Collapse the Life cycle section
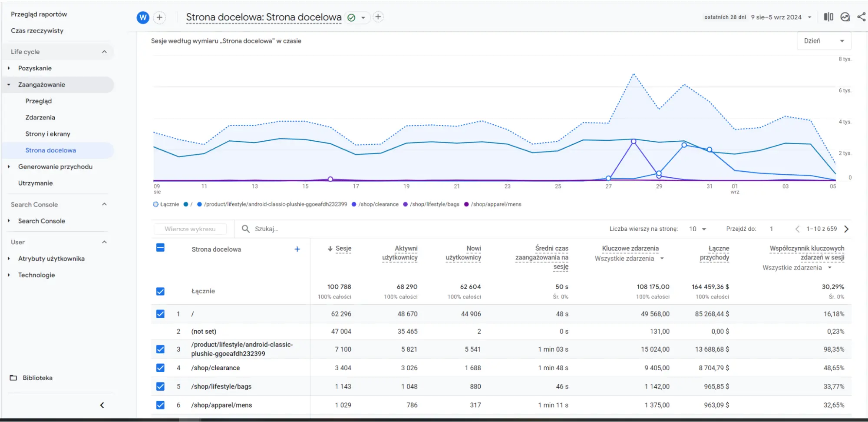 coord(104,52)
